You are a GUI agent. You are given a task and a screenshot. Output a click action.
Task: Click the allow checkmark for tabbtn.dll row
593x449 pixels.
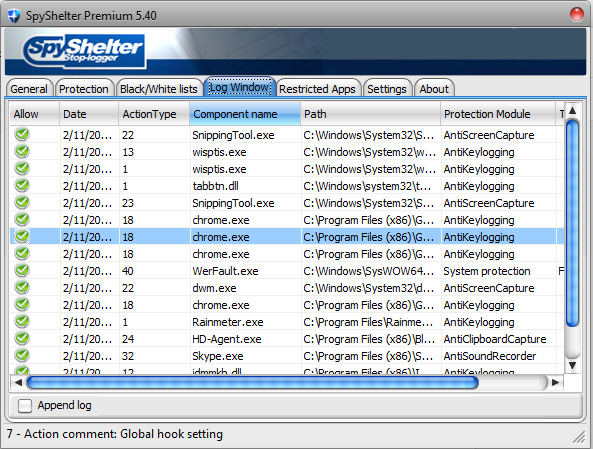click(22, 185)
